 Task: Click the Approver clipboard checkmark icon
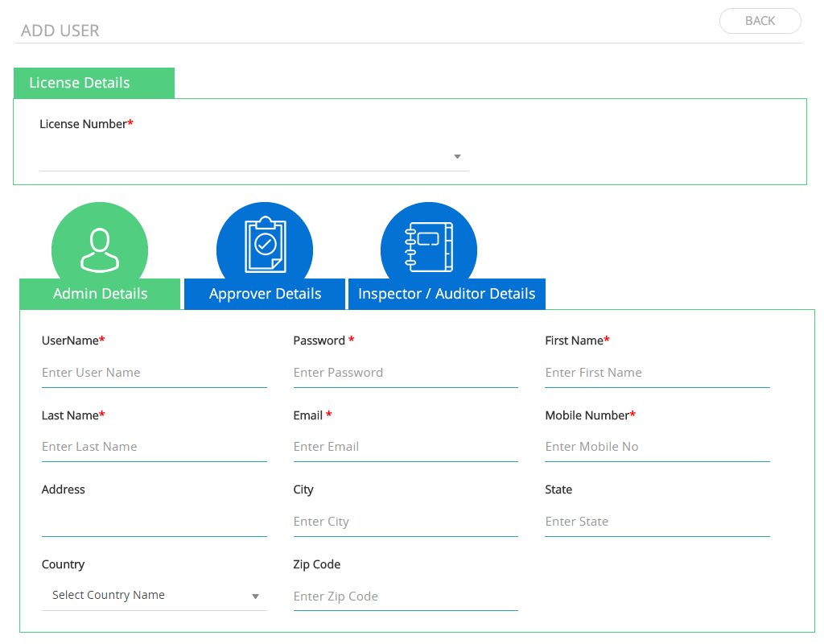click(266, 245)
